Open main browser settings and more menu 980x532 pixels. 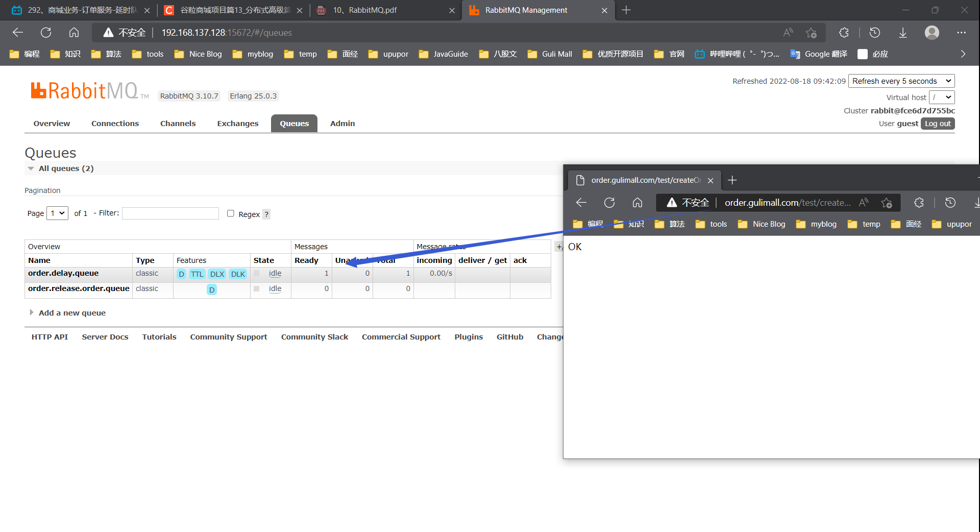pyautogui.click(x=962, y=33)
